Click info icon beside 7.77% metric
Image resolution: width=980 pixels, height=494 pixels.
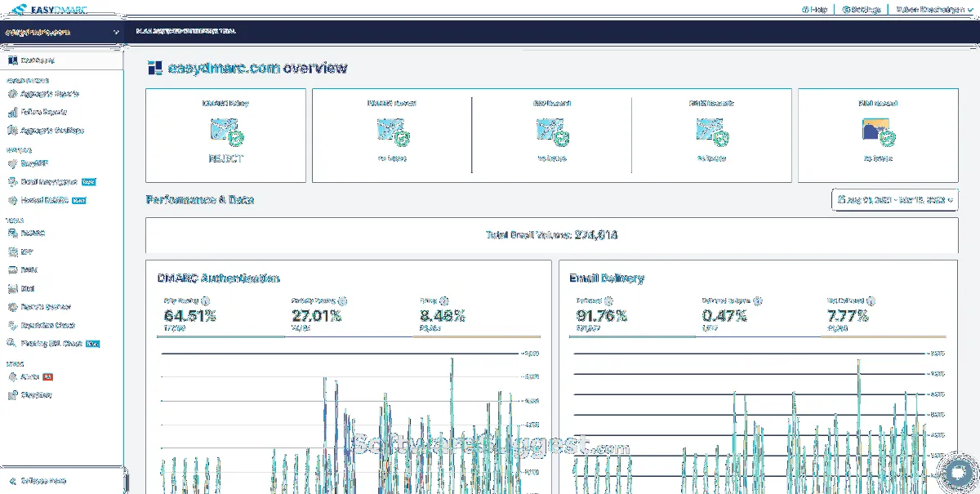point(871,300)
